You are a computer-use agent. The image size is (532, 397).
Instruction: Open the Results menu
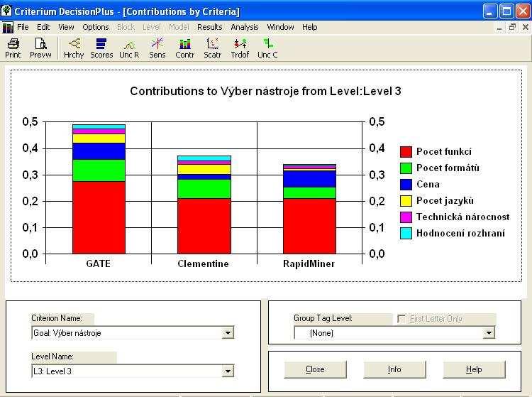click(x=210, y=27)
